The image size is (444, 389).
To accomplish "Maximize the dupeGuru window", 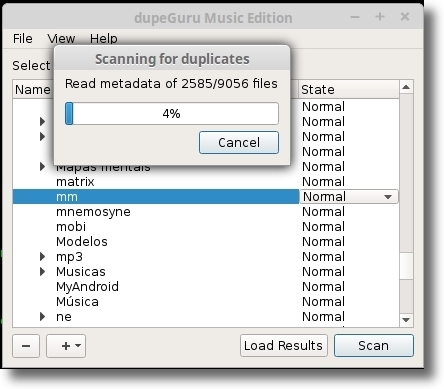I will [x=380, y=17].
